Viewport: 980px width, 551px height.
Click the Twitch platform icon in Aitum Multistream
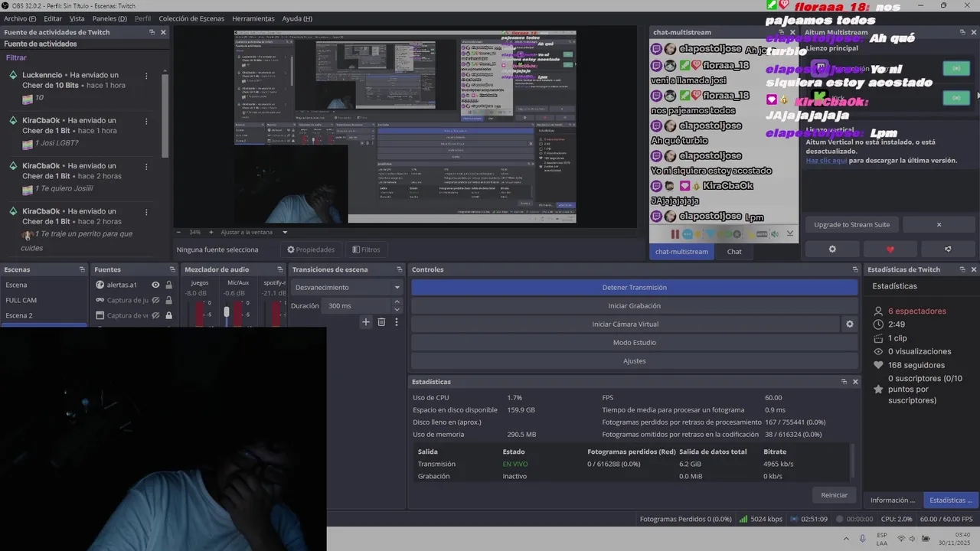pyautogui.click(x=819, y=67)
